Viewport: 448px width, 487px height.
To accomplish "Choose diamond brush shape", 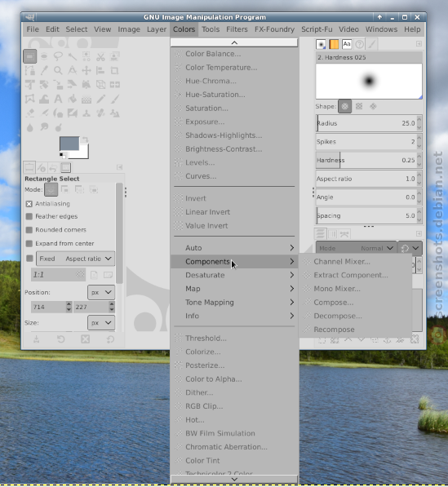I will tap(373, 107).
